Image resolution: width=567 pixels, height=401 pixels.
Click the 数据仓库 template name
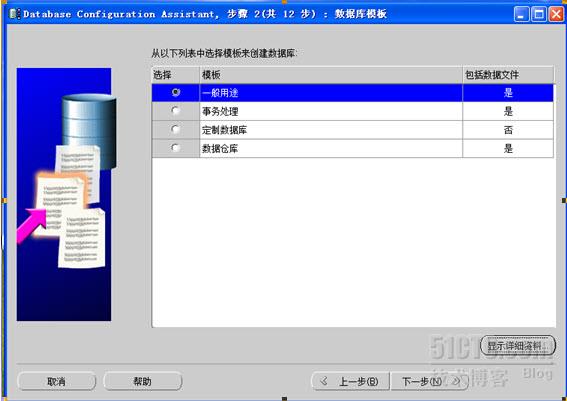pos(220,149)
